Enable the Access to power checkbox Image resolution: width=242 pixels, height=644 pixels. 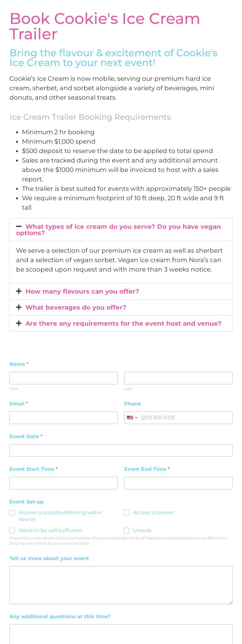[x=126, y=513]
